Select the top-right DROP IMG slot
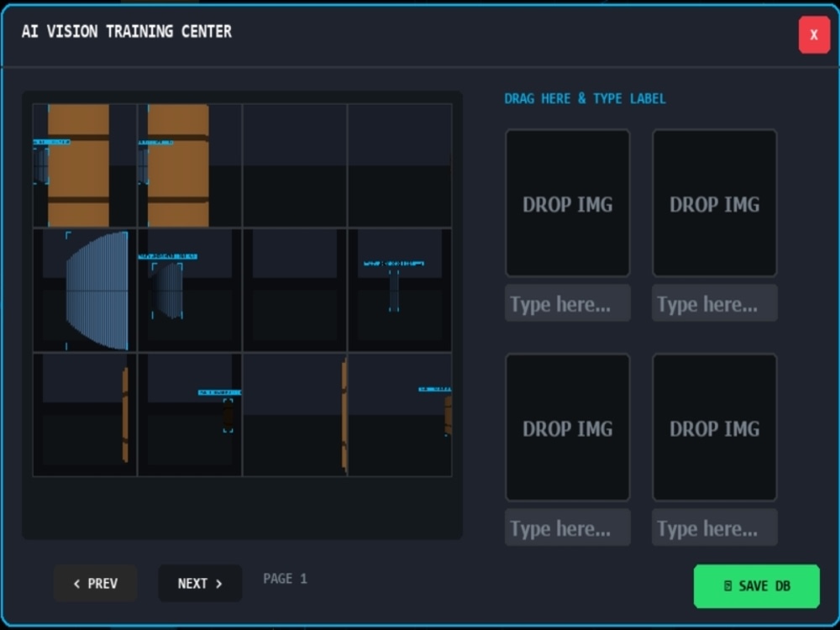 click(x=714, y=203)
